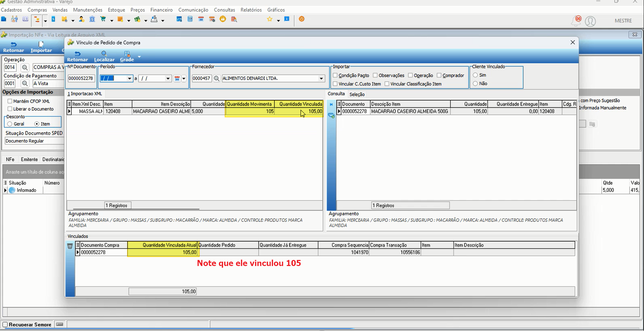Click the favorites star toolbar icon
The image size is (644, 331).
[270, 19]
